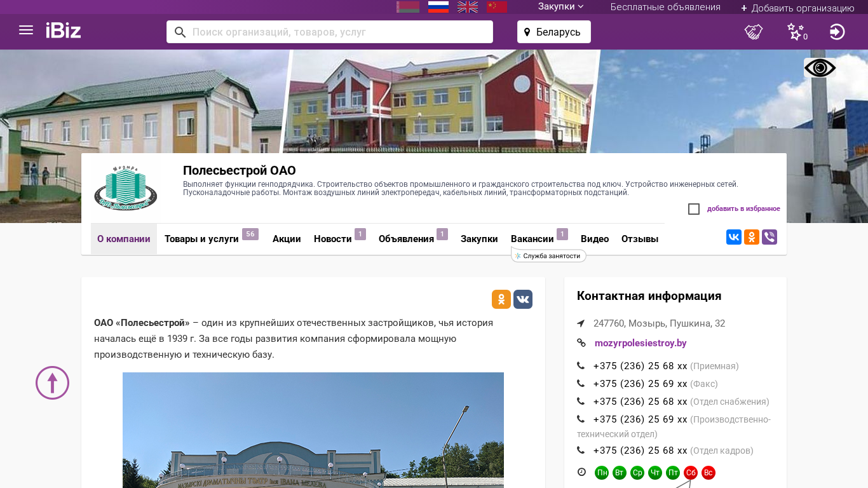Click 'Служба занятости' badge under Вакансии
This screenshot has width=868, height=488.
tap(548, 255)
